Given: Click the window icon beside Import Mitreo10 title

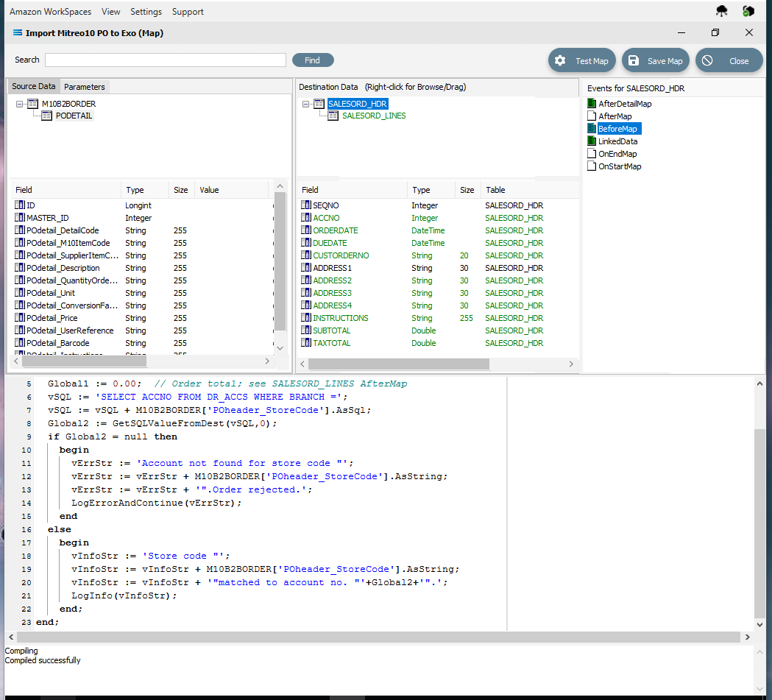Looking at the screenshot, I should pyautogui.click(x=17, y=33).
